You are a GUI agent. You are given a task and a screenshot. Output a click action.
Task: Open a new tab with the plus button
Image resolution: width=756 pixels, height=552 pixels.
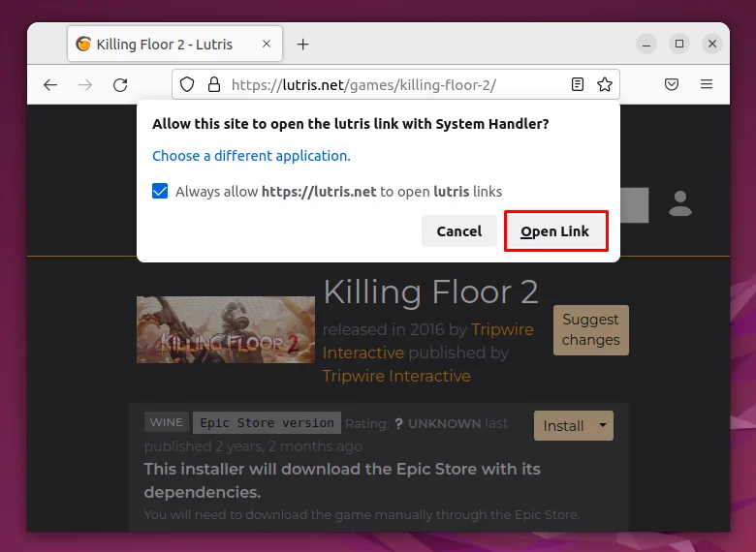pyautogui.click(x=302, y=45)
